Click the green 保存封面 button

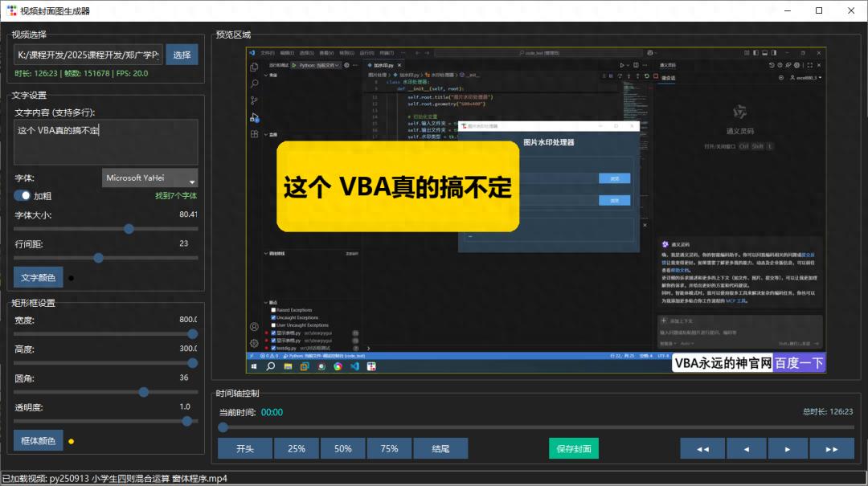coord(574,448)
